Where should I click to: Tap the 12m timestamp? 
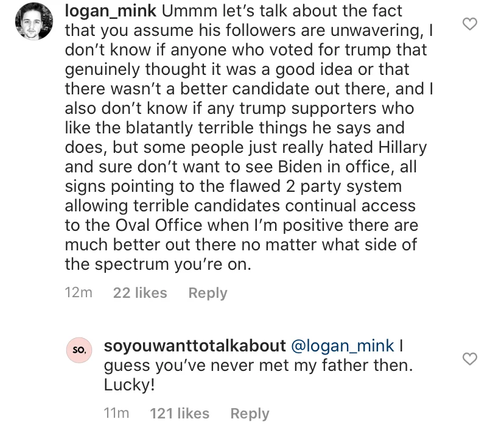coord(79,293)
